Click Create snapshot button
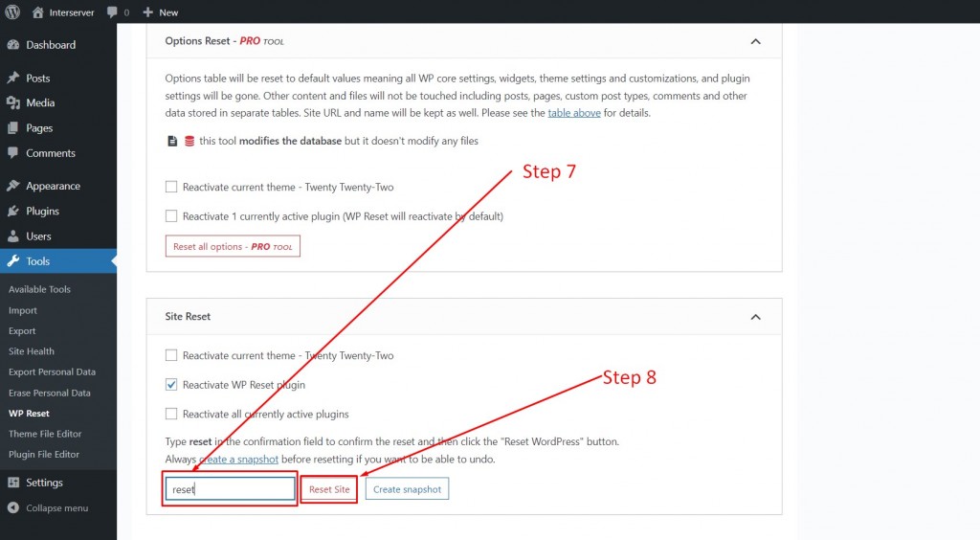980x540 pixels. pos(407,489)
